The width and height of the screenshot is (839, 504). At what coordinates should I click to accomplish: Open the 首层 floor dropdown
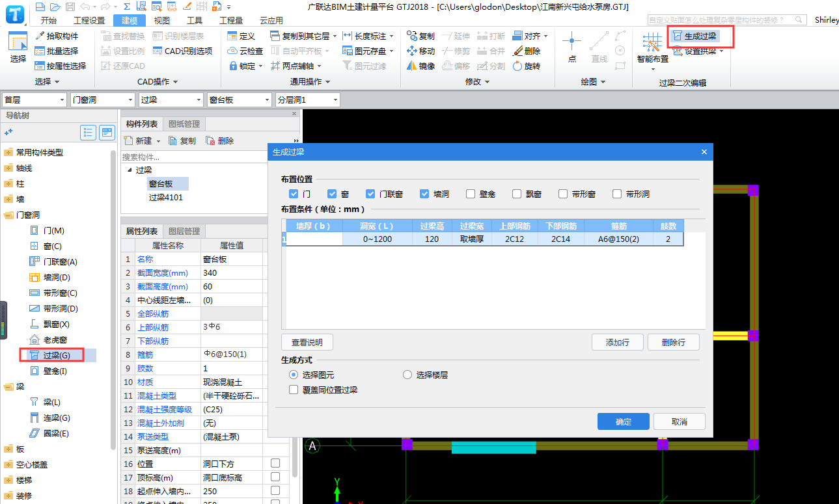click(34, 99)
